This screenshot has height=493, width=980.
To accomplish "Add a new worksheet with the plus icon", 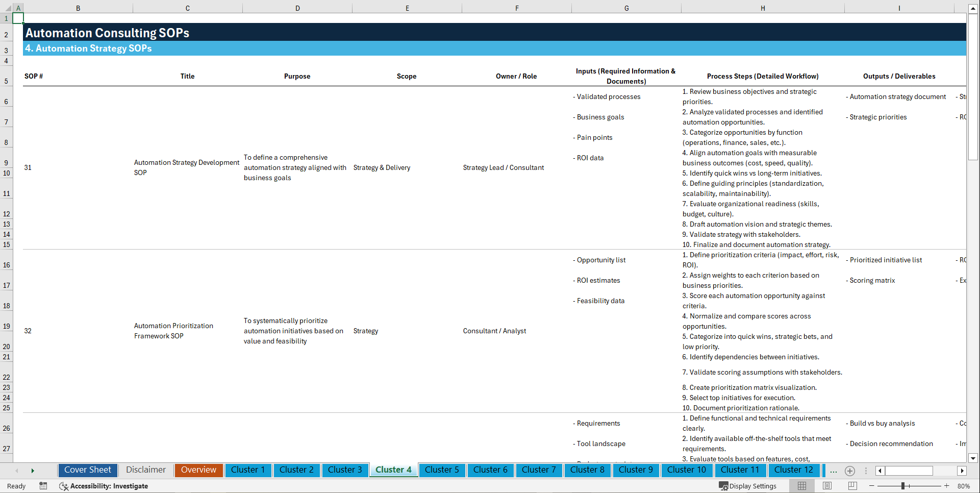I will tap(850, 471).
